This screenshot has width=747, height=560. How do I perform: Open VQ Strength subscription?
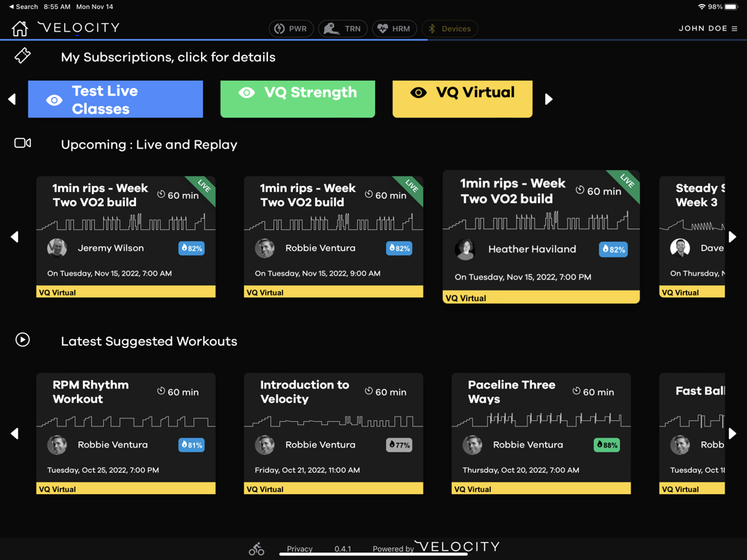pyautogui.click(x=297, y=99)
